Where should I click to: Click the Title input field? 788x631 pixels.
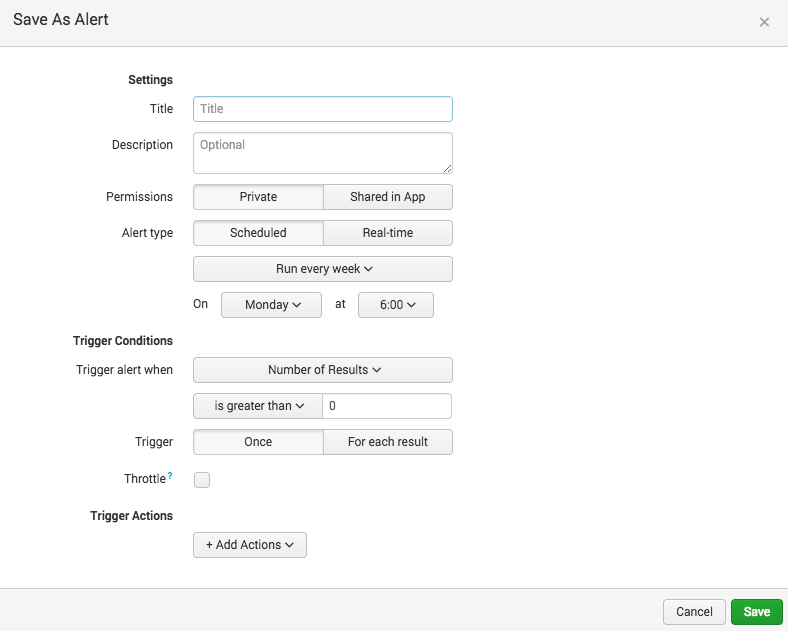(x=322, y=109)
